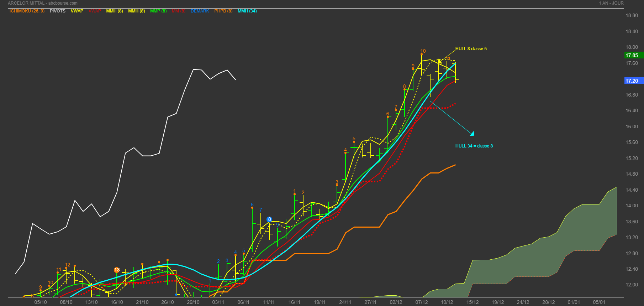Click the HULL 8 classe 5 annotation
The image size is (644, 306).
tap(471, 49)
